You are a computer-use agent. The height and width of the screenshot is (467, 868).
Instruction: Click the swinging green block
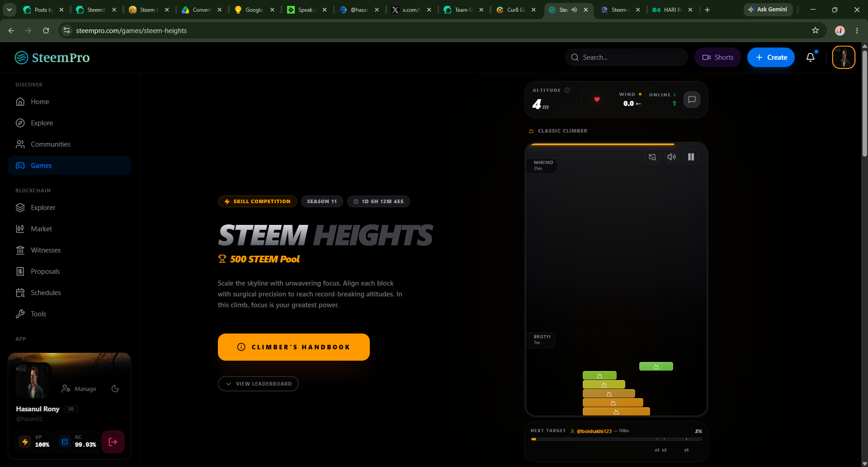click(x=656, y=367)
